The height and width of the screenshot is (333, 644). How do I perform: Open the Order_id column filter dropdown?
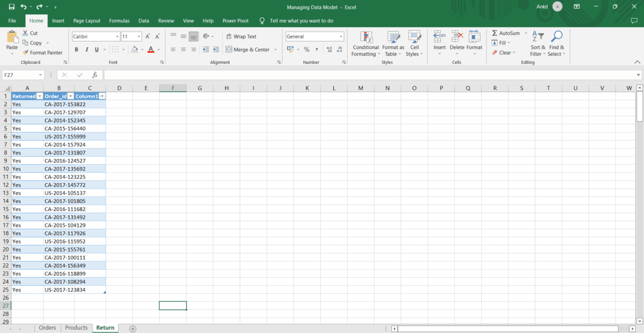click(71, 96)
